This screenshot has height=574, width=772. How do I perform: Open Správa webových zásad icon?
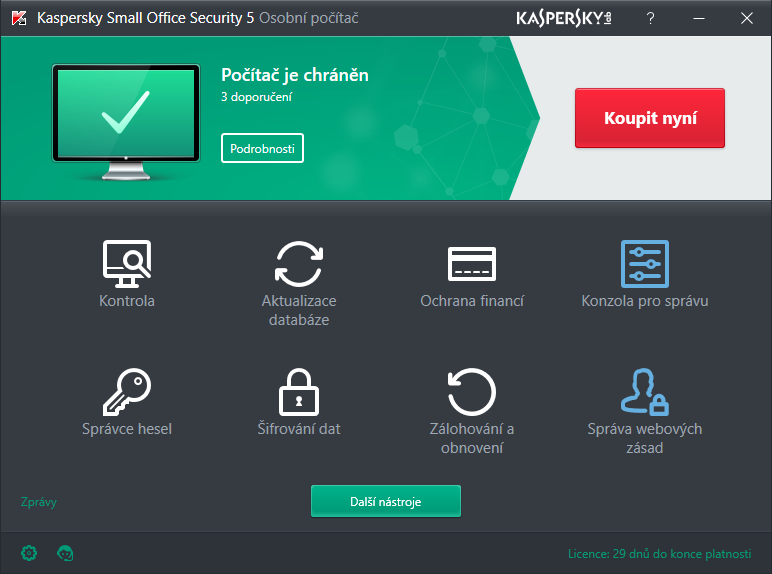[x=644, y=392]
